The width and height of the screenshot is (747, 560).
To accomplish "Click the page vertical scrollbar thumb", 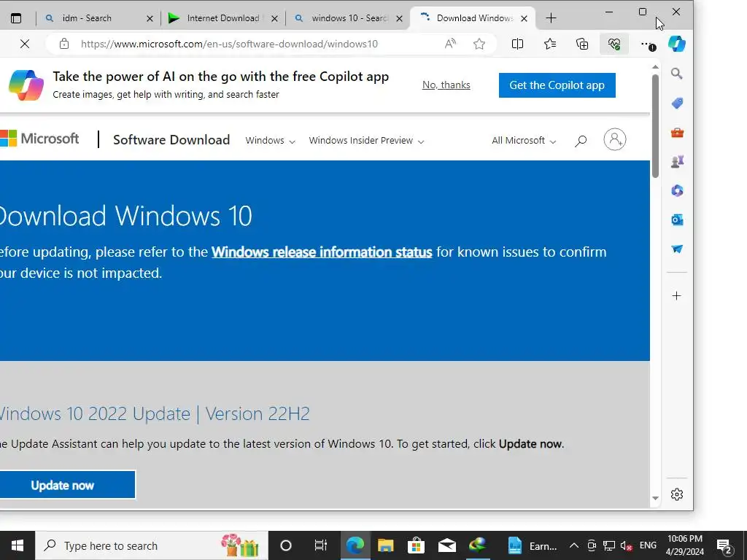I will click(x=655, y=126).
